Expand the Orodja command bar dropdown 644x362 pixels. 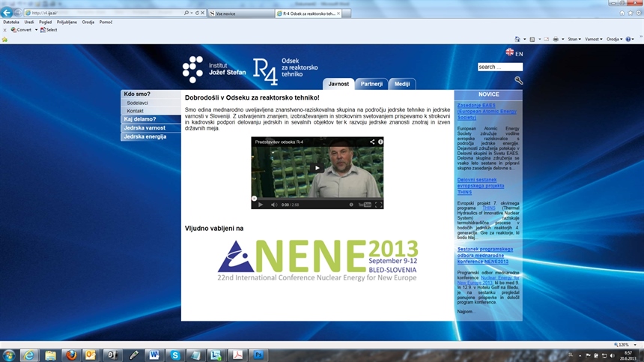pyautogui.click(x=614, y=39)
